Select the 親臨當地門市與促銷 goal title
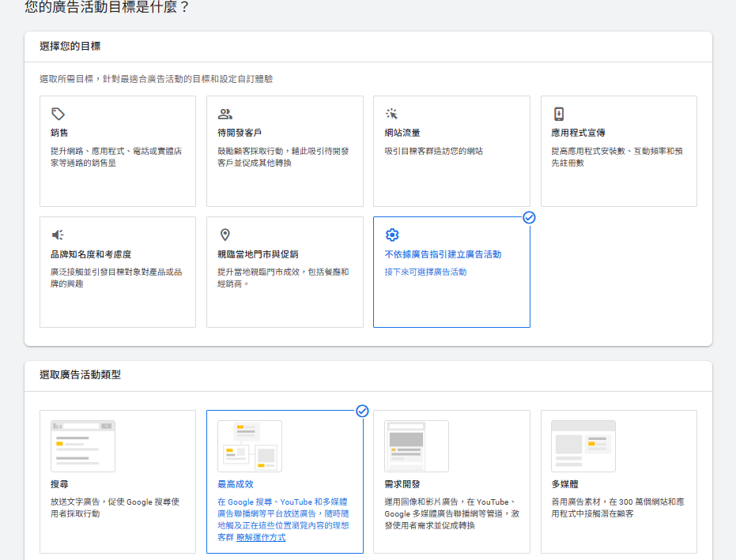This screenshot has width=736, height=560. tap(258, 254)
